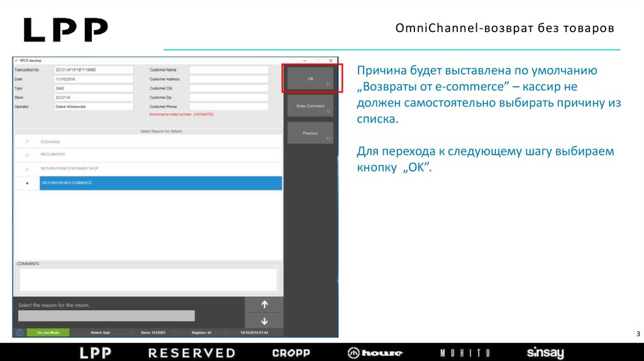Click the EXCHANGE reason label
This screenshot has width=644, height=361.
pyautogui.click(x=50, y=142)
